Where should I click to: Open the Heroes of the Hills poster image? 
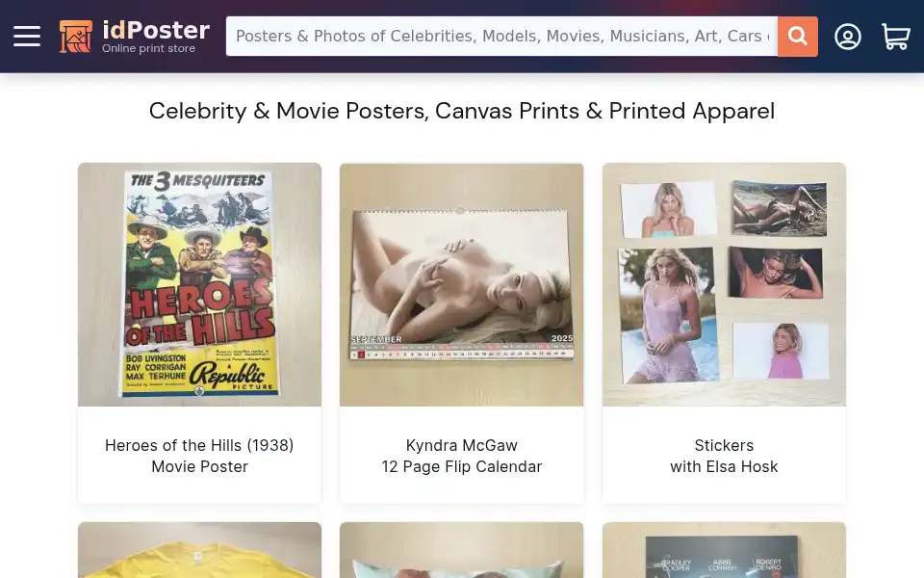[200, 284]
